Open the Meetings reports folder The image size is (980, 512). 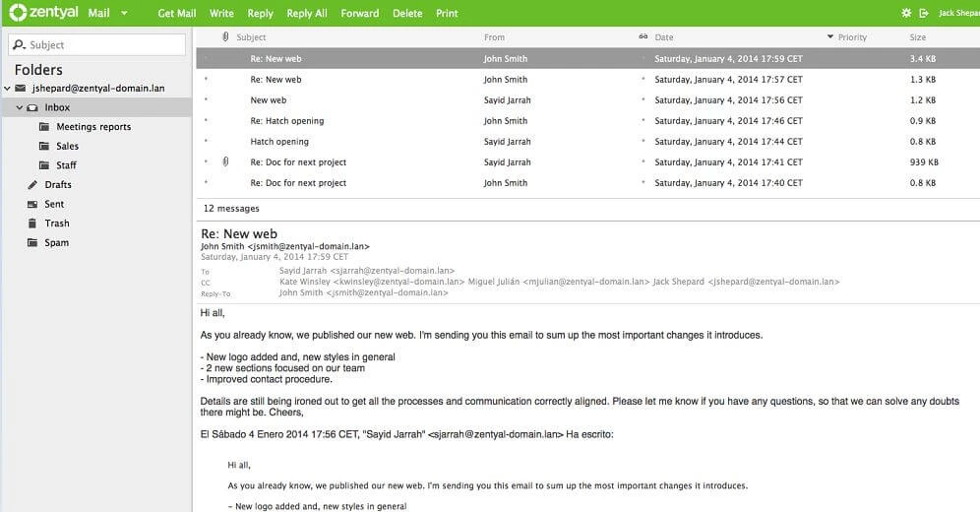tap(93, 127)
